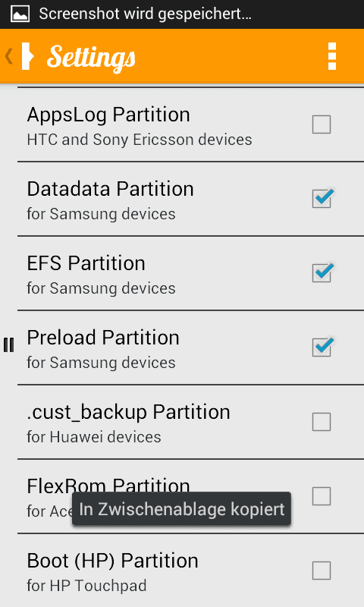Tap the Preload Partition title text

[x=103, y=338]
